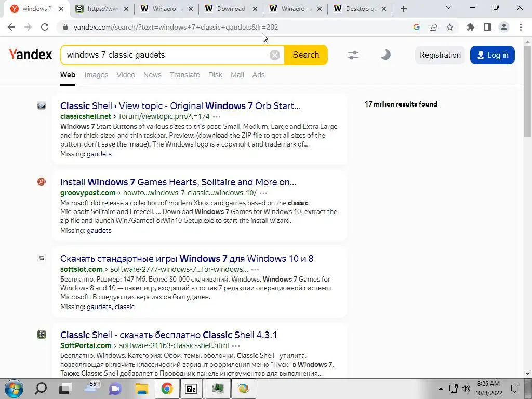This screenshot has height=399, width=532.
Task: Share this page via address bar icon
Action: click(433, 27)
